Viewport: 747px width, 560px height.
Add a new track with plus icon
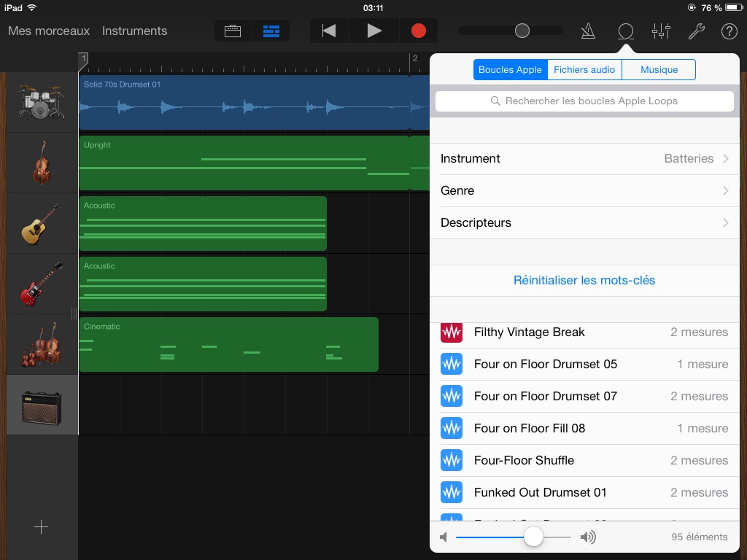[x=41, y=526]
